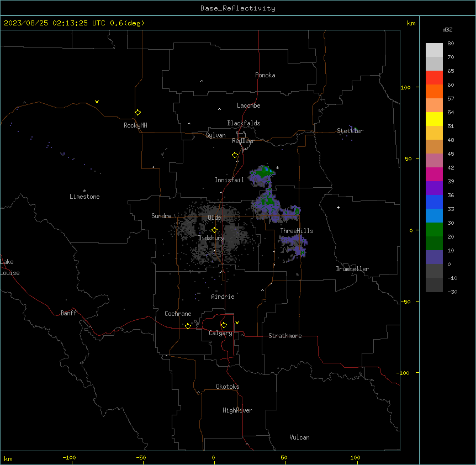Click the Vulcan label

pos(299,437)
